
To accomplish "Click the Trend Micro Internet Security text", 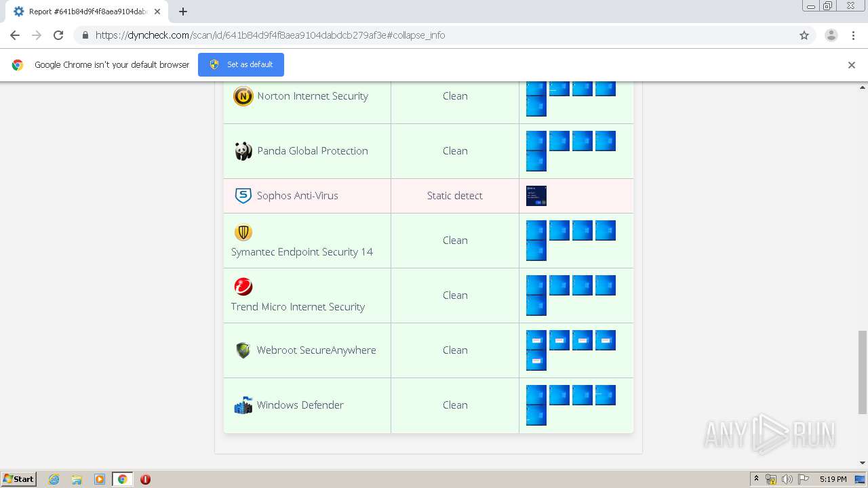I will click(x=298, y=307).
